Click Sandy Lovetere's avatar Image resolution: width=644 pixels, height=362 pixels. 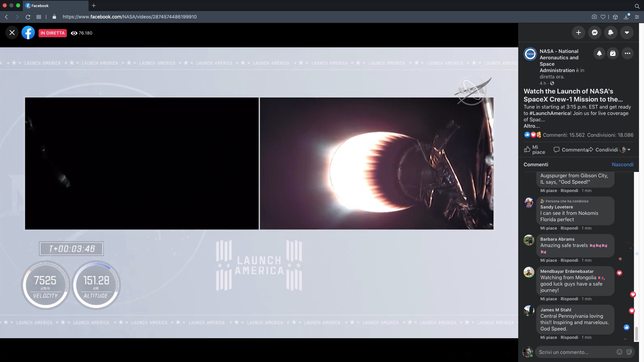point(529,202)
